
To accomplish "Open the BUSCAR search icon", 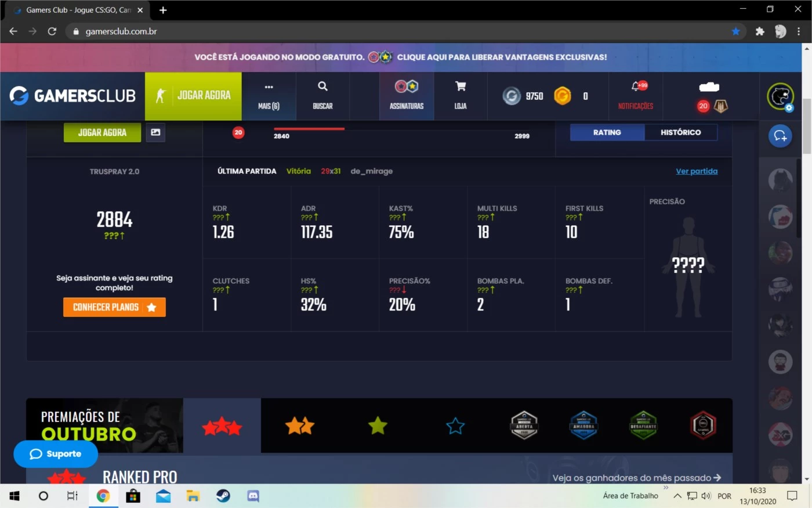I will pos(322,96).
